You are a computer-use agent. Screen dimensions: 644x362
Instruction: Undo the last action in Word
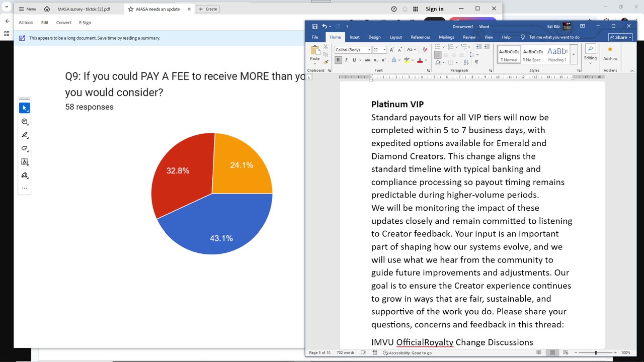point(325,27)
